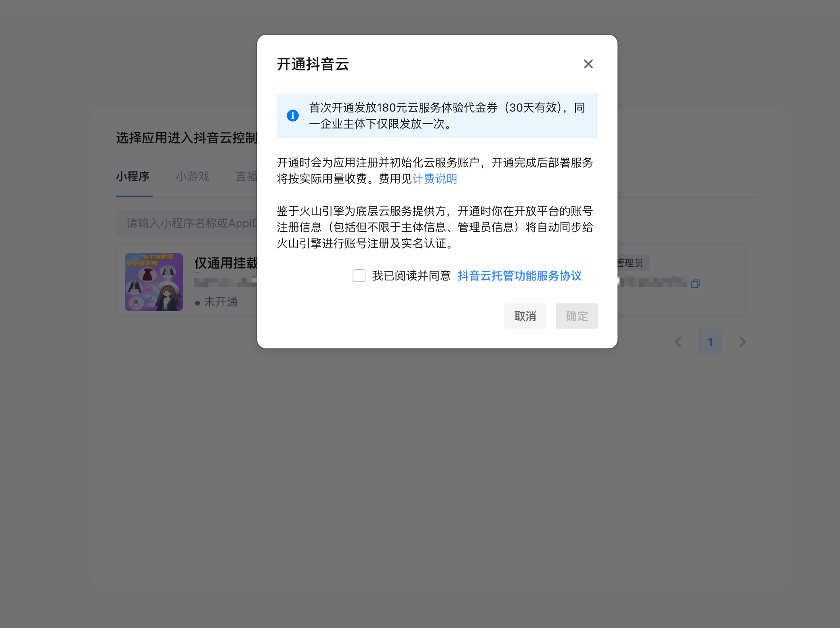Open the 计费说明 billing link

(x=435, y=179)
